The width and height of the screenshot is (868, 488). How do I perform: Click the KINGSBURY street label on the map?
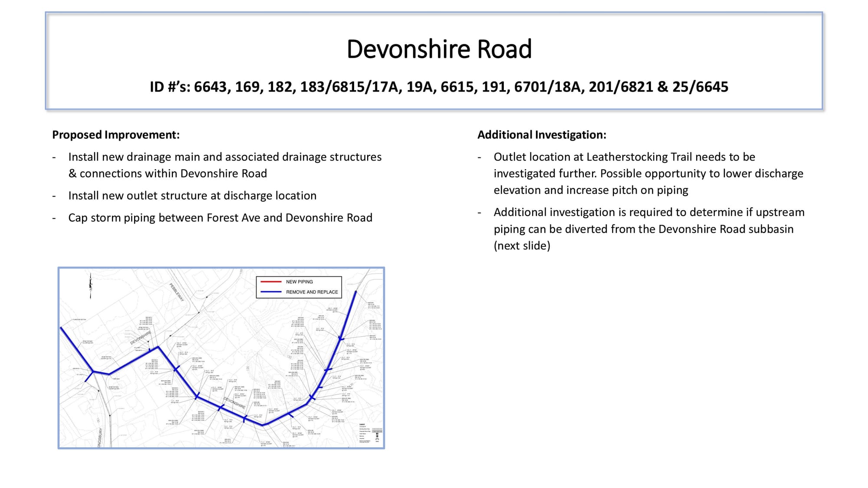click(x=100, y=437)
